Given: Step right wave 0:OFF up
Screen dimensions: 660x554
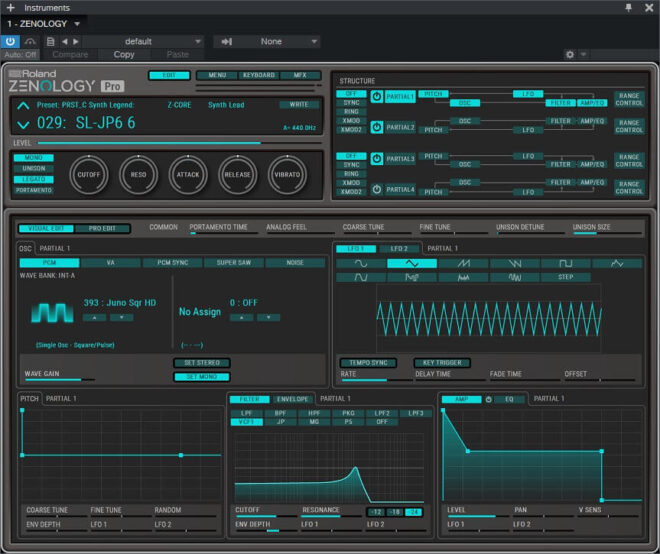Looking at the screenshot, I should pyautogui.click(x=241, y=317).
